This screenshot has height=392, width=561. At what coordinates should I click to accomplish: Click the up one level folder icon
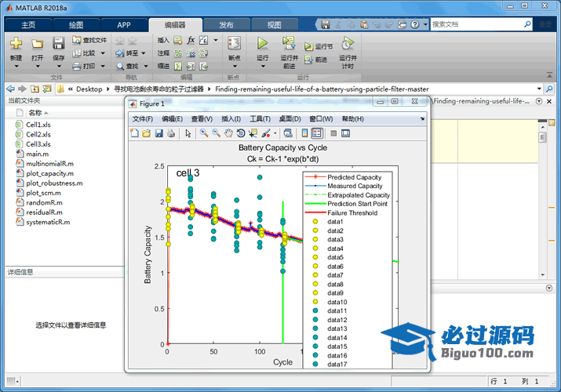pyautogui.click(x=35, y=89)
